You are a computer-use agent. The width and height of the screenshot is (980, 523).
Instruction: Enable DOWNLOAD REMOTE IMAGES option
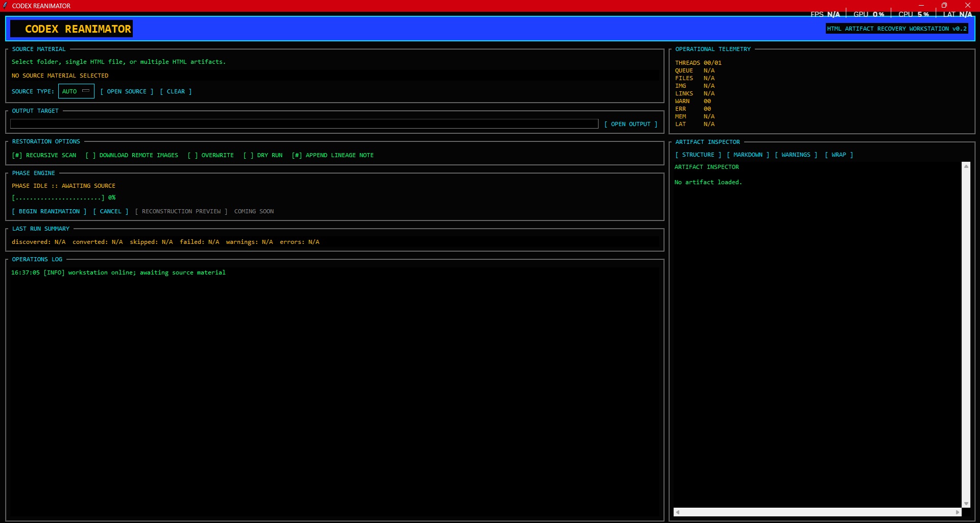tap(132, 155)
